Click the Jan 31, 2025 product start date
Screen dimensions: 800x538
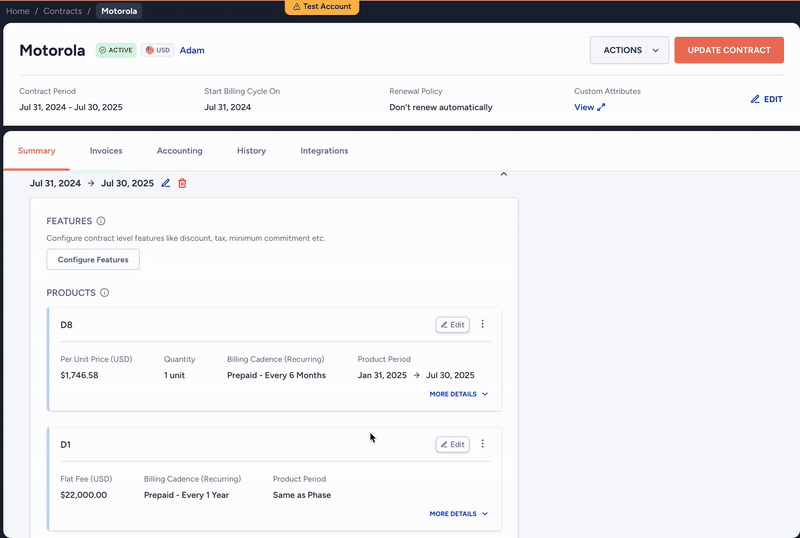tap(382, 375)
